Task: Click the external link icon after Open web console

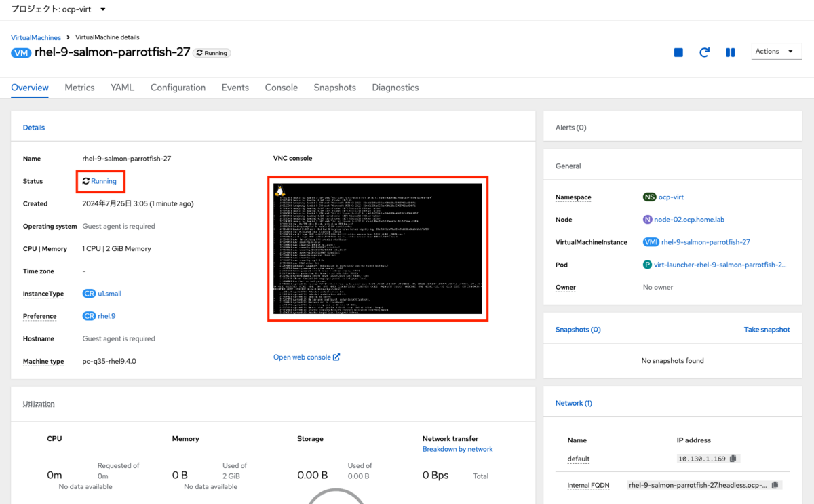Action: 336,357
